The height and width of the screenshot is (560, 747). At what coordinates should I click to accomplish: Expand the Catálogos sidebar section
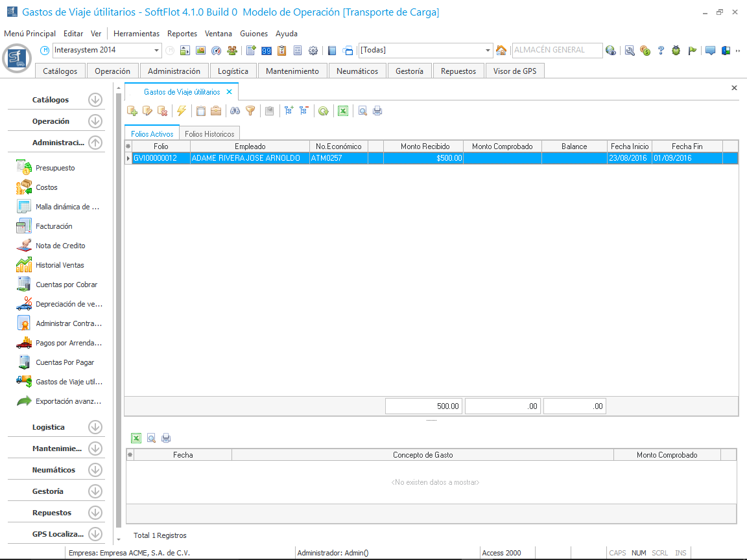[95, 100]
